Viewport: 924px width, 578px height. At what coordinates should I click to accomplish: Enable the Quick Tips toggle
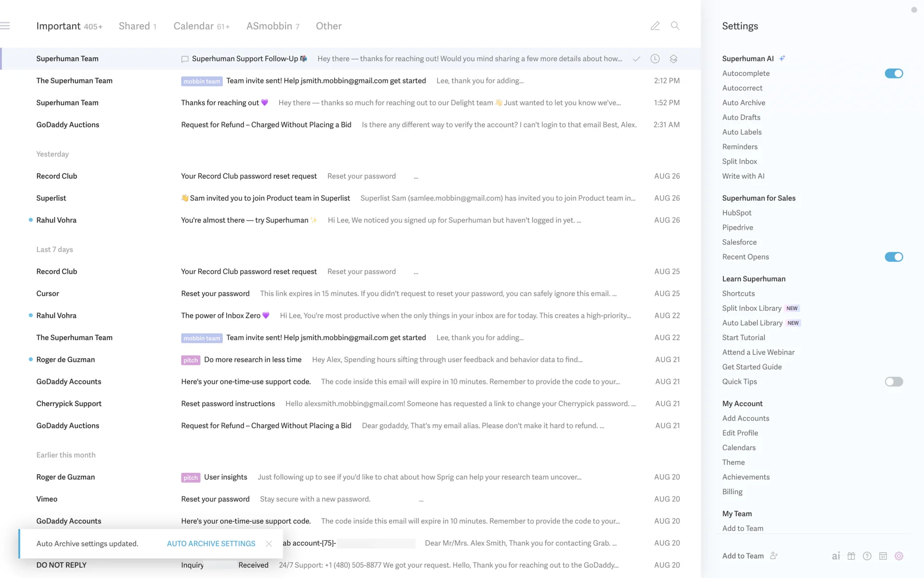click(x=894, y=381)
